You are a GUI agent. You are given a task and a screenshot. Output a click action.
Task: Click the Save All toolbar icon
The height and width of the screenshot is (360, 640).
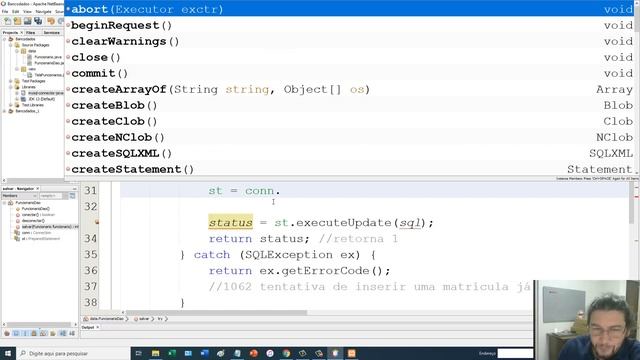pos(38,21)
